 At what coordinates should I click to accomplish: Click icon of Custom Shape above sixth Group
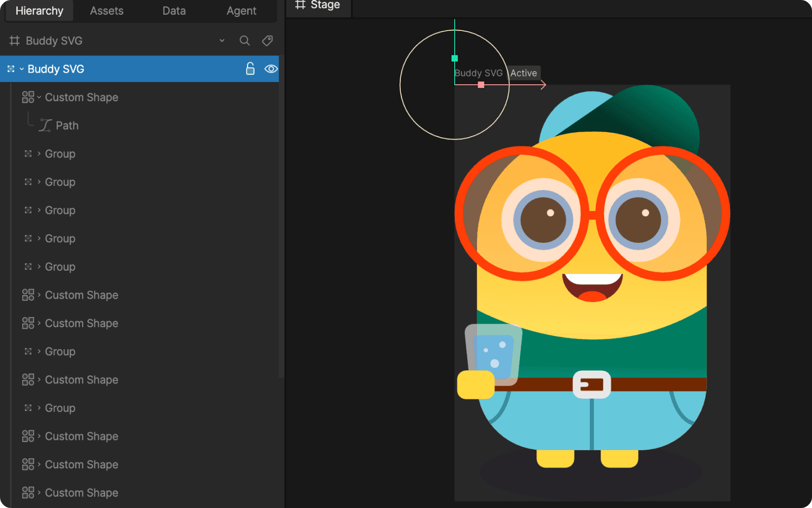[x=28, y=323]
